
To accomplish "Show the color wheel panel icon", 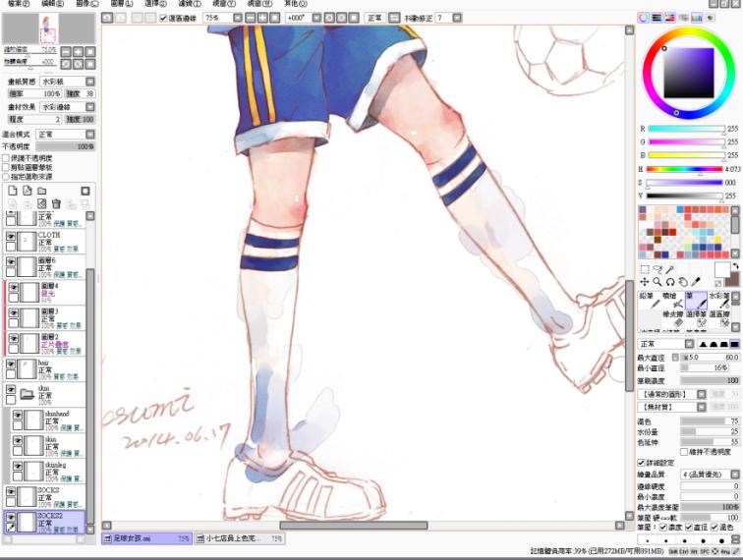I will [644, 18].
